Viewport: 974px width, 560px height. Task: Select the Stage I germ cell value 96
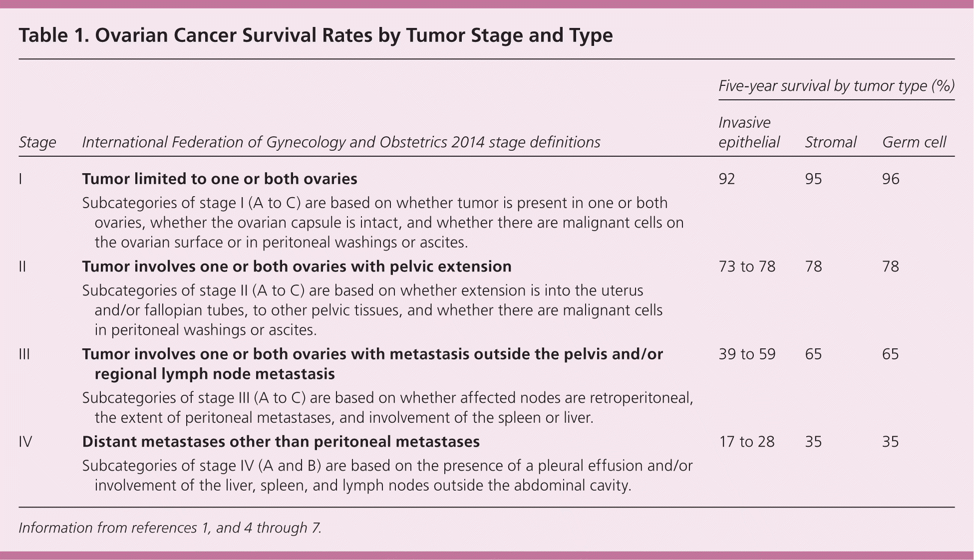891,179
